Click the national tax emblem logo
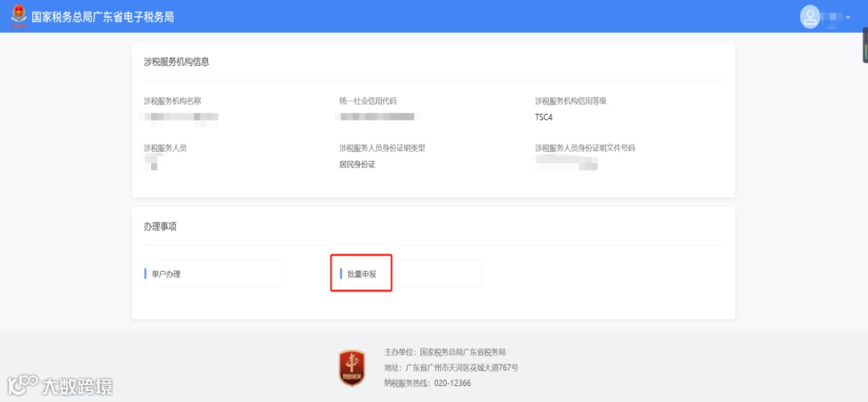Image resolution: width=868 pixels, height=402 pixels. 18,16
